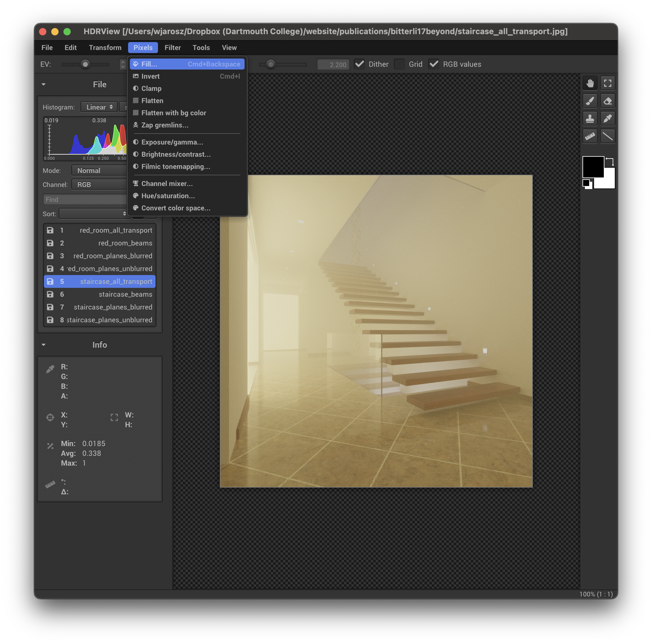Swap foreground and background colors
Viewport: 652px width, 644px height.
click(x=610, y=161)
